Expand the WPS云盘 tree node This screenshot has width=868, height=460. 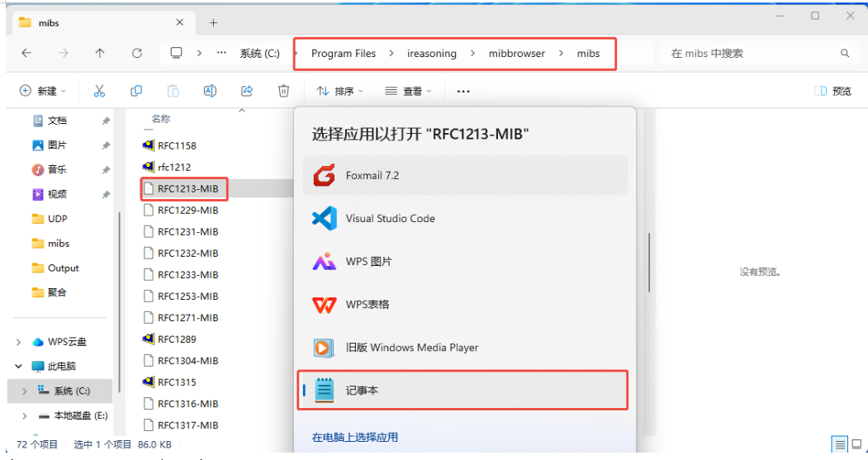(20, 342)
